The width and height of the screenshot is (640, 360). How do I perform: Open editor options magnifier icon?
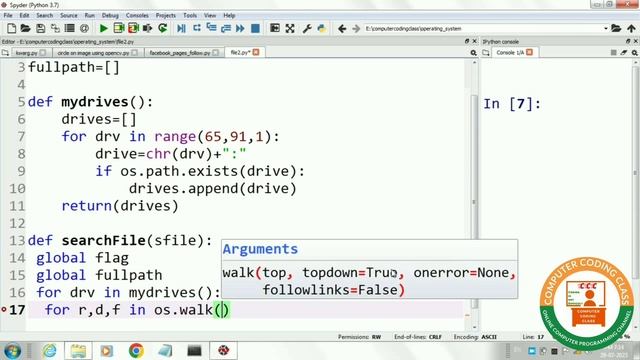(473, 53)
